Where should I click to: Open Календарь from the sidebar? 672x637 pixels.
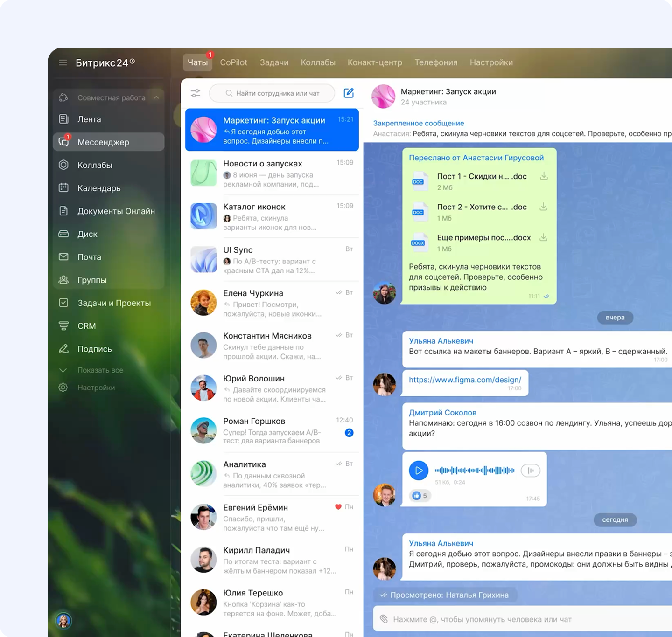[x=98, y=188]
